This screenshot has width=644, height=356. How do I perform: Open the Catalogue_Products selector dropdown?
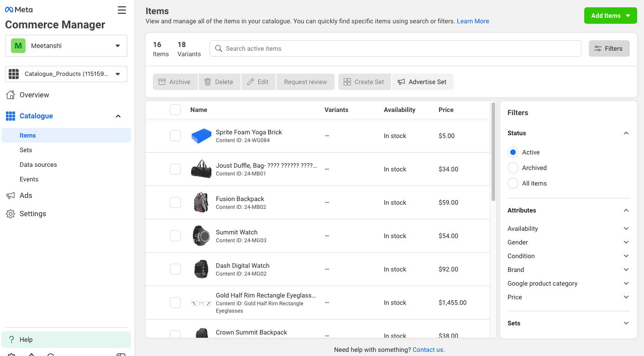click(66, 74)
